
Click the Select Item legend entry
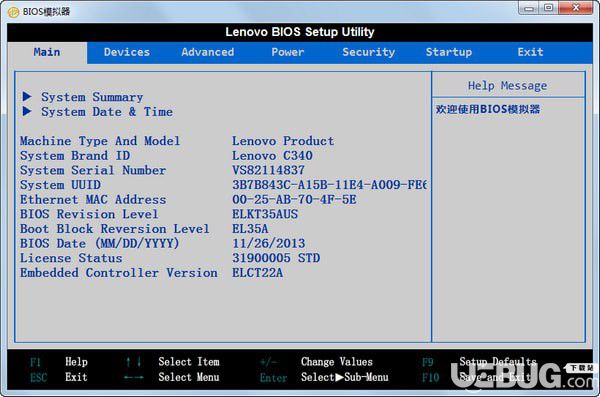(189, 362)
